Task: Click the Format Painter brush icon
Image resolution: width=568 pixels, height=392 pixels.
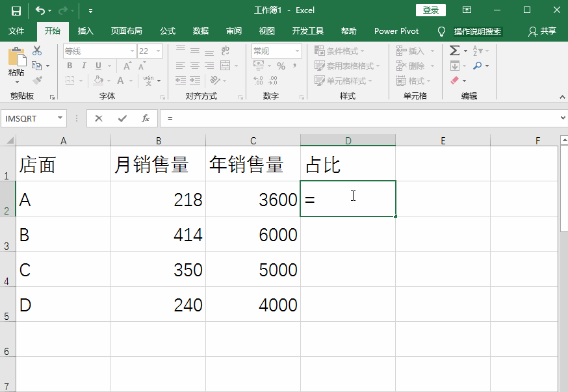Action: click(37, 81)
